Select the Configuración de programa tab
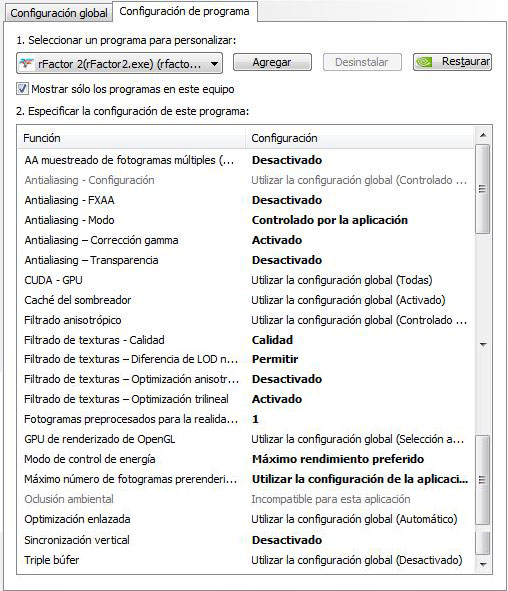 [184, 11]
